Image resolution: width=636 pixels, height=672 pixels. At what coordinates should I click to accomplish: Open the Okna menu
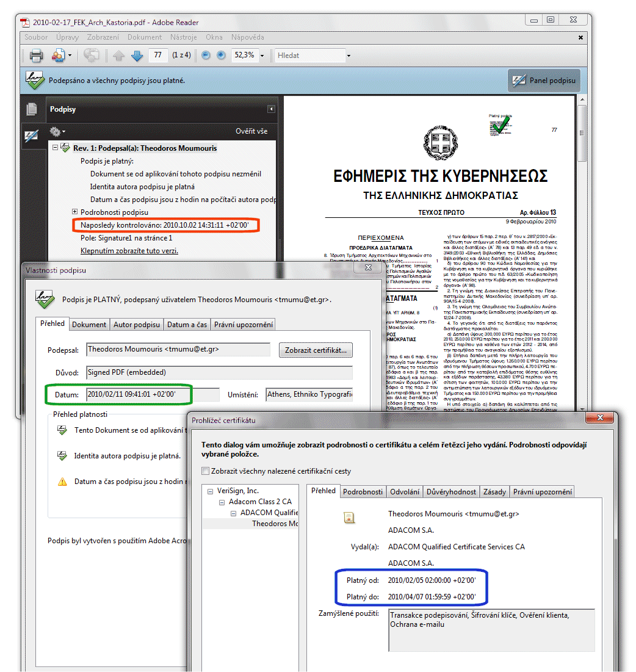(214, 37)
